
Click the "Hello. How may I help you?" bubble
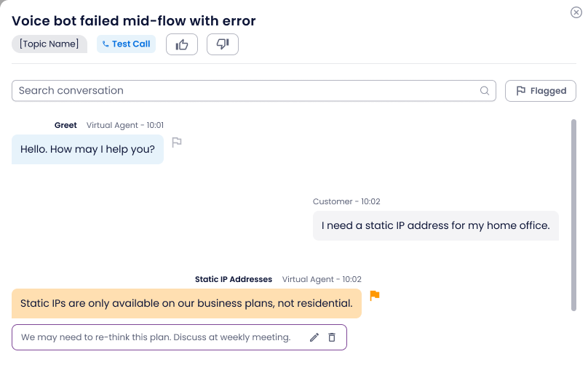87,150
